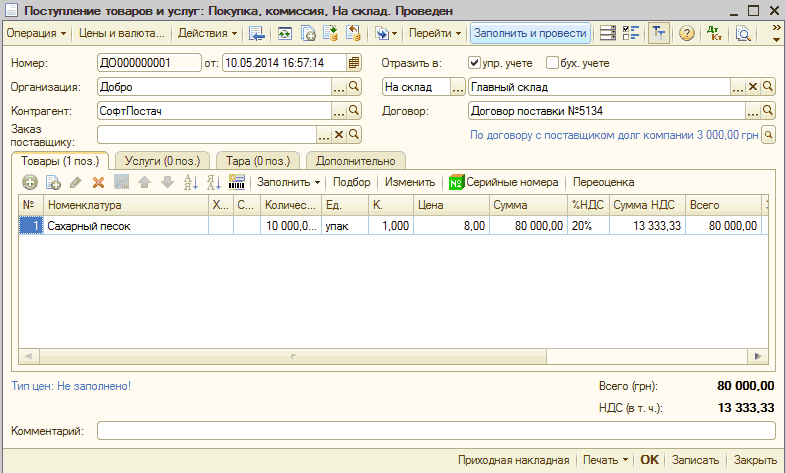The width and height of the screenshot is (786, 473).
Task: Enable the бух. учете checkbox
Action: click(552, 63)
